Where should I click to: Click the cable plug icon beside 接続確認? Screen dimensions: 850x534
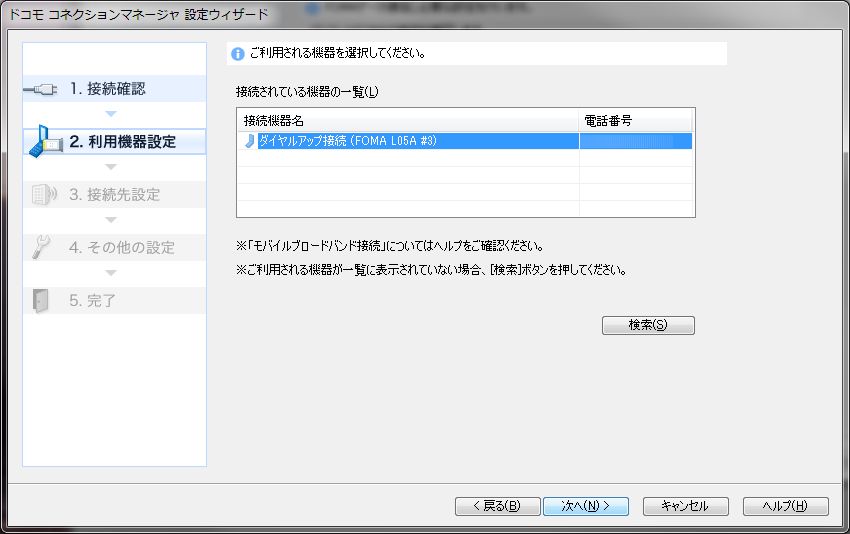[40, 89]
